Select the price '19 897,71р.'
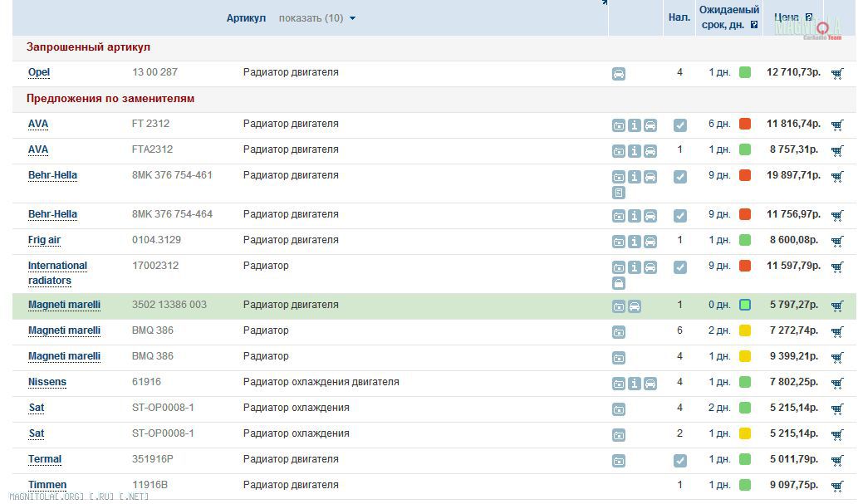The width and height of the screenshot is (858, 504). coord(793,175)
